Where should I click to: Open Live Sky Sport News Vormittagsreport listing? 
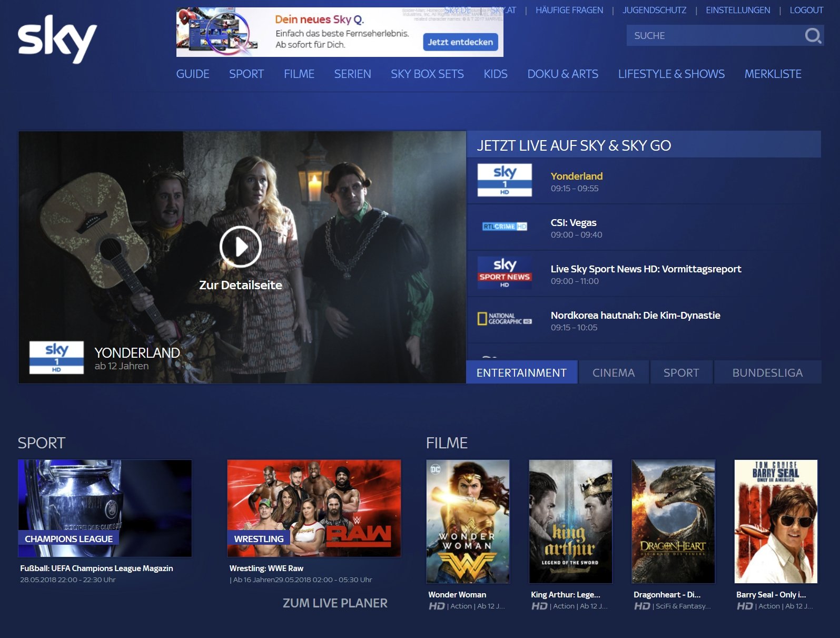644,273
